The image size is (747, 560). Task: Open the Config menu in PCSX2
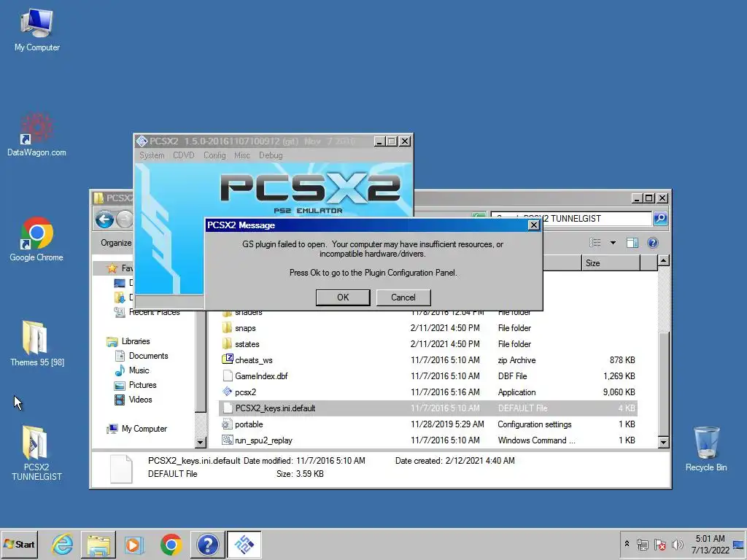pos(214,155)
